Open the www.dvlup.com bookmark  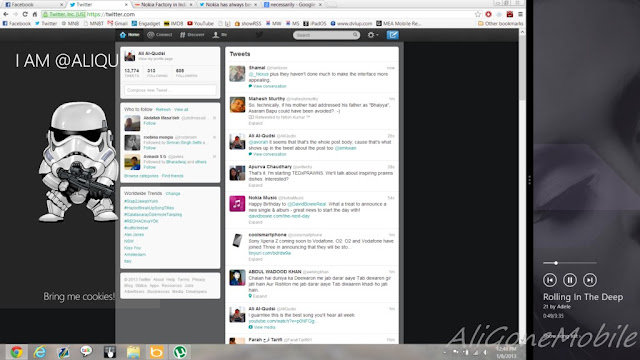pyautogui.click(x=351, y=24)
